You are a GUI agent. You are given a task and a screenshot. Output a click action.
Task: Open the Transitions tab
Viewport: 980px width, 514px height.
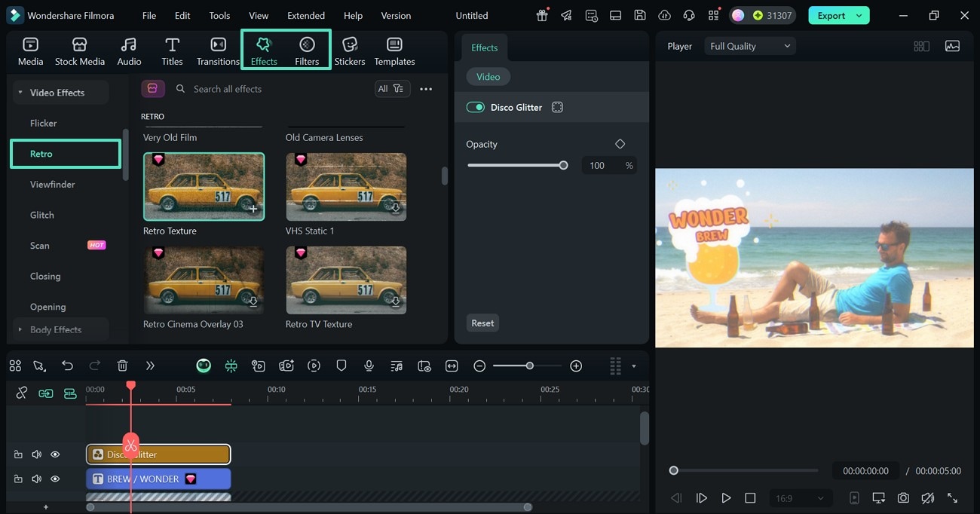click(218, 51)
